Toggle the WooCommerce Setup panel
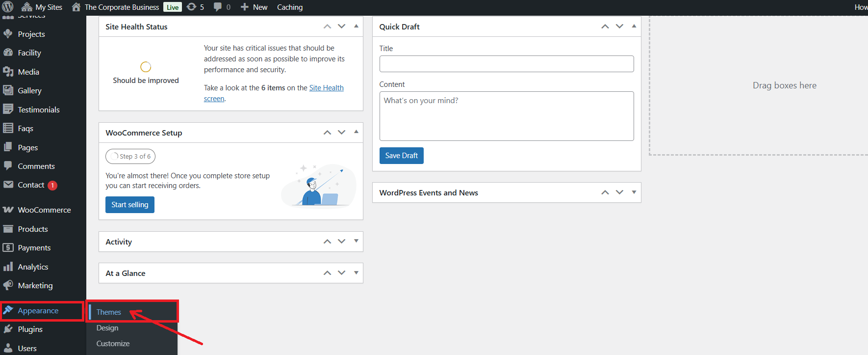 (356, 132)
